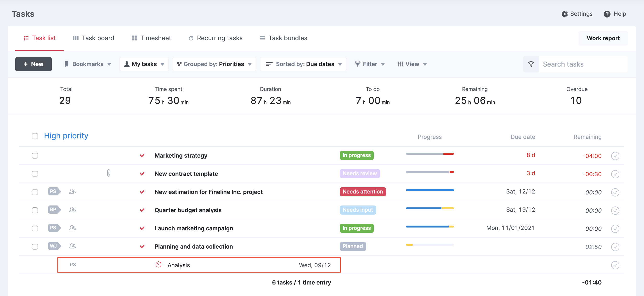Switch to the Task board tab

(93, 38)
